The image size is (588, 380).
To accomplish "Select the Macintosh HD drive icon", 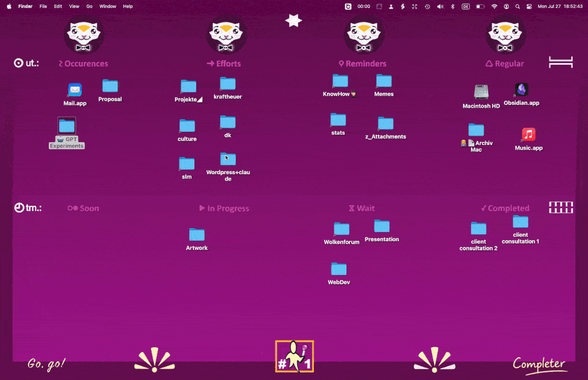I will coord(481,92).
